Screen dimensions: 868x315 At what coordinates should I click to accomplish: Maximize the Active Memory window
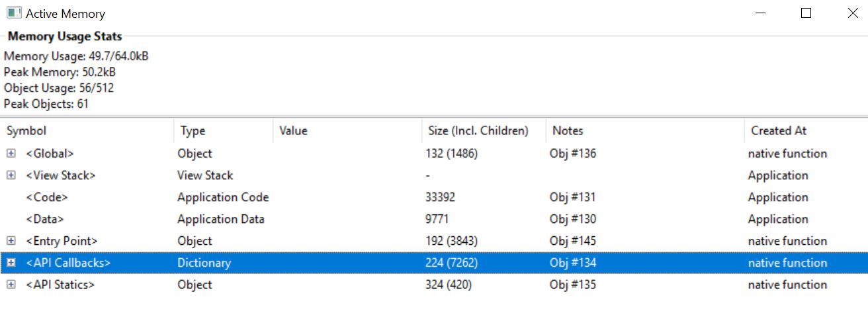806,13
